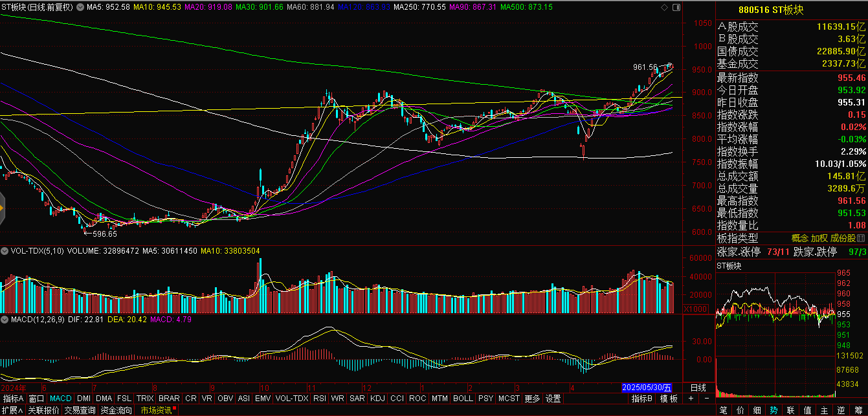The width and height of the screenshot is (868, 416).
Task: Click the minus zoom-out button beside 模板
Action: tap(706, 398)
